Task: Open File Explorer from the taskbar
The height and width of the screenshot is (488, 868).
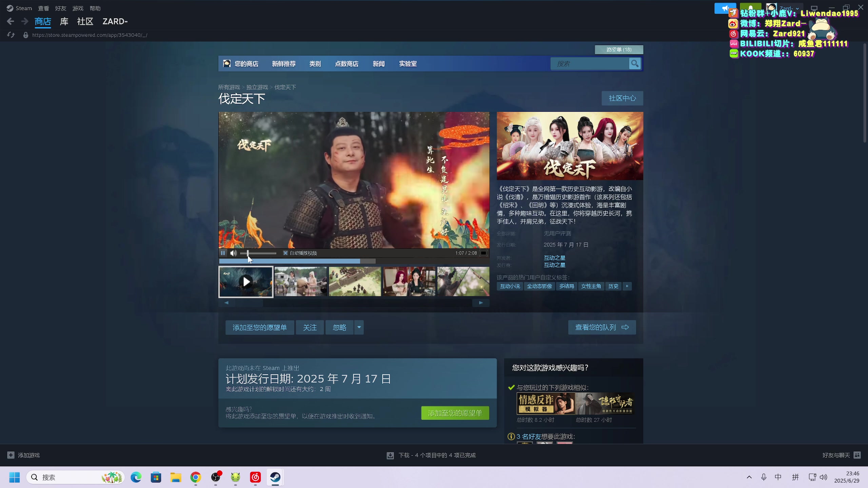Action: (176, 477)
